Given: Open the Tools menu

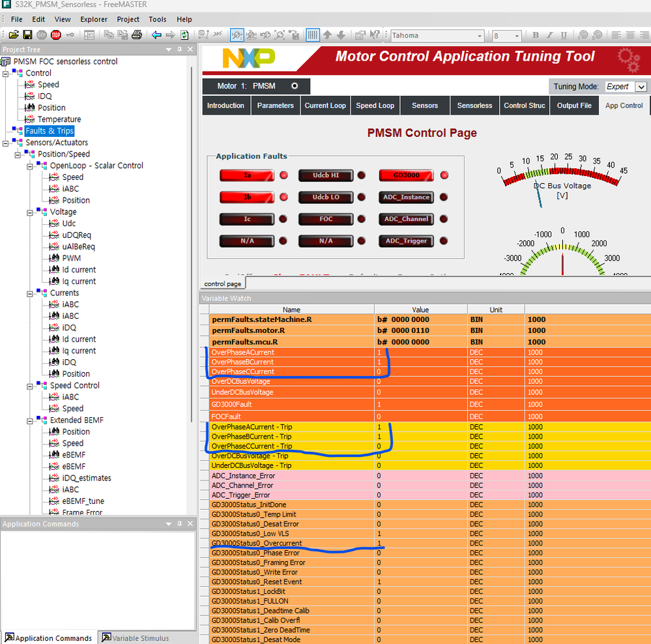Looking at the screenshot, I should tap(157, 19).
